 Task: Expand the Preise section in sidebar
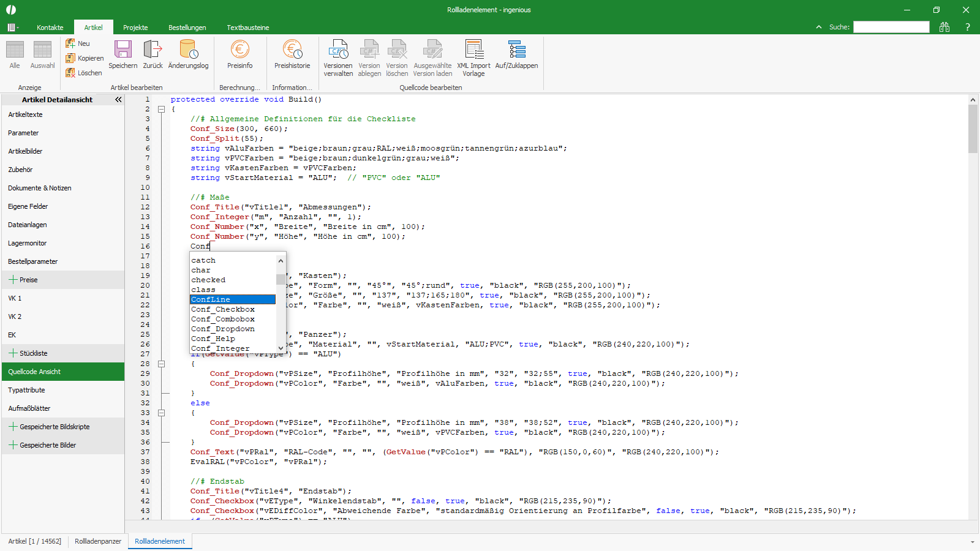tap(13, 280)
